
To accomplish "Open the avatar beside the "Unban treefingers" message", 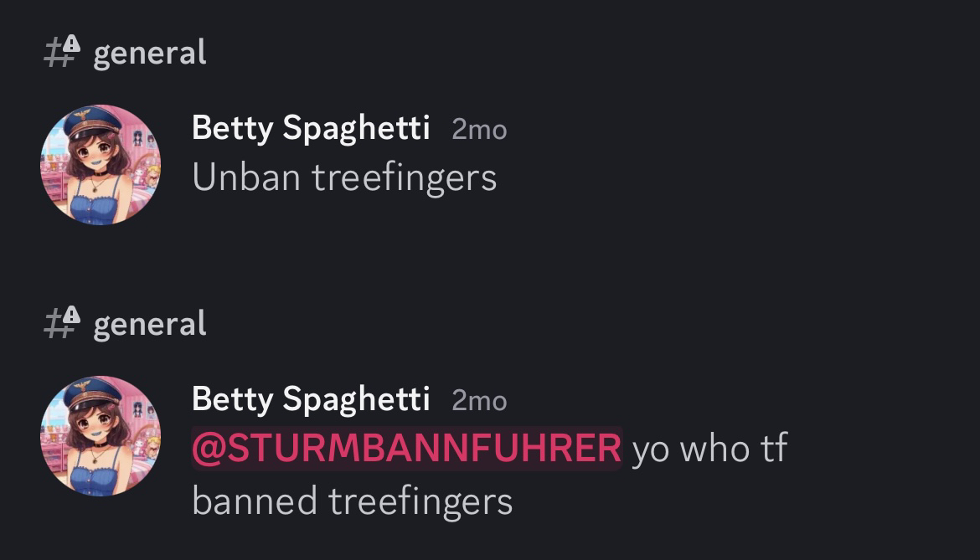I will [101, 165].
